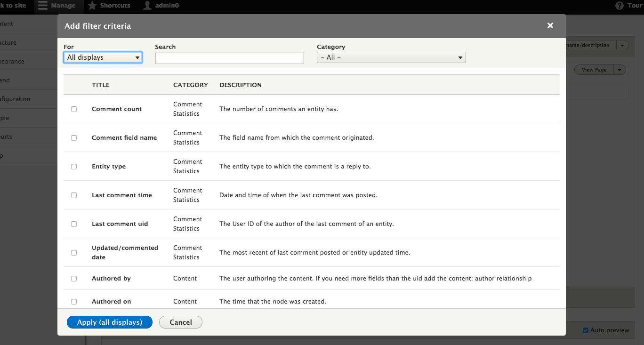Tick the Updated/commented date checkbox
The width and height of the screenshot is (644, 345).
tap(74, 253)
